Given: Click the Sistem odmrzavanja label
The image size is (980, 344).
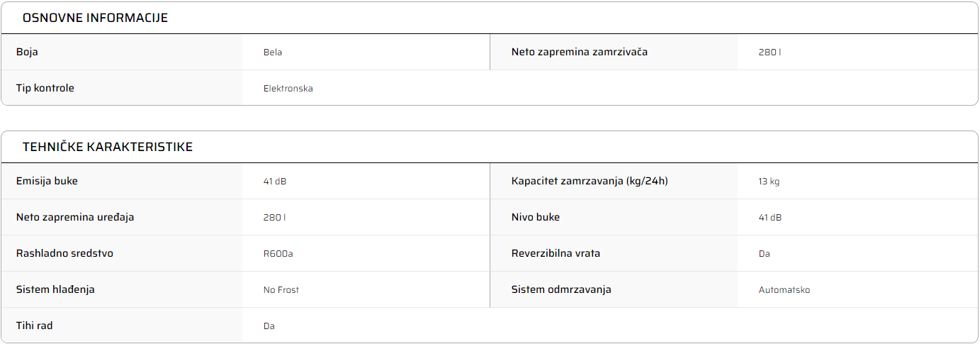Looking at the screenshot, I should 561,289.
